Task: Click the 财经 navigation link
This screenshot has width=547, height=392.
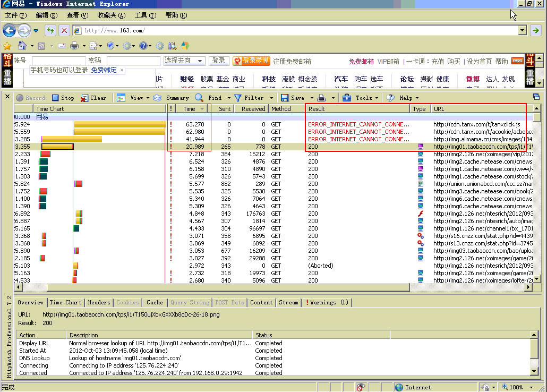Action: [187, 79]
